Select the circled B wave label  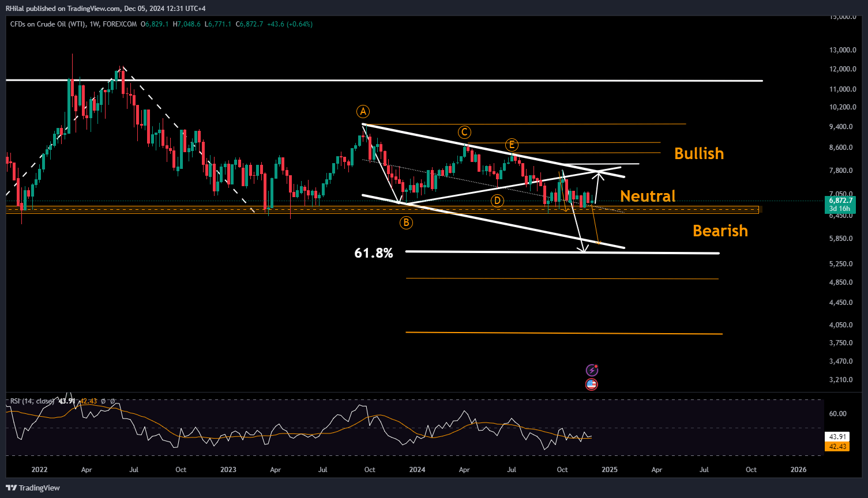[406, 222]
